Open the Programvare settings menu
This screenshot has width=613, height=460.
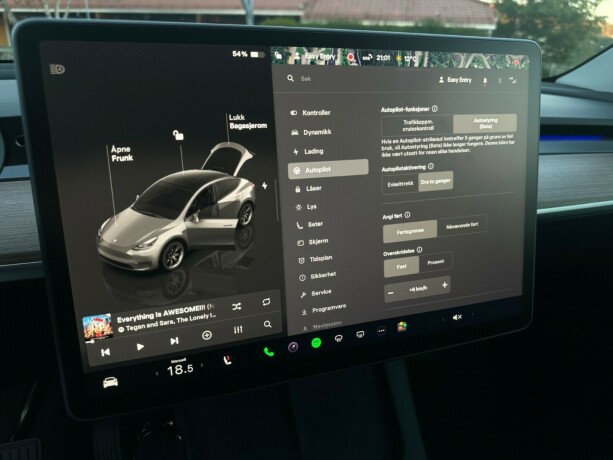324,310
